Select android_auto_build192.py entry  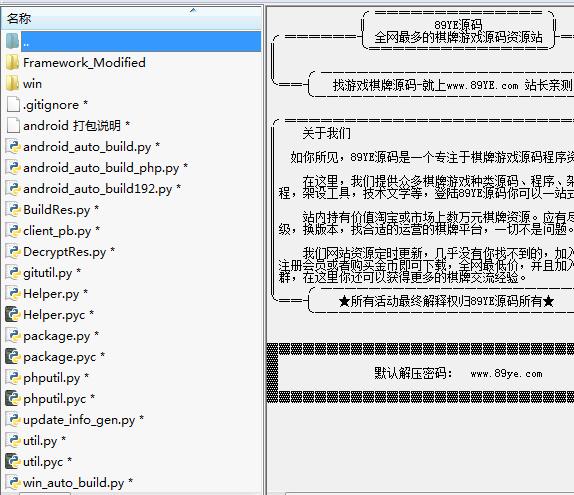(97, 189)
